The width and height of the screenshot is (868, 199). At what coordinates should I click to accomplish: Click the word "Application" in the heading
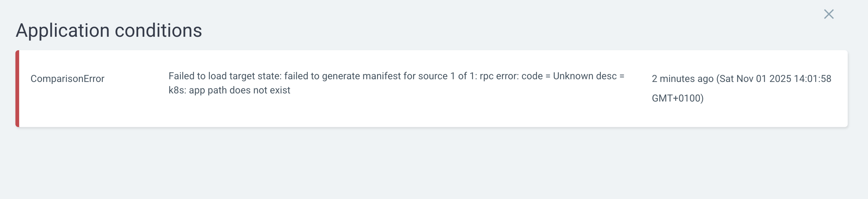pos(63,30)
